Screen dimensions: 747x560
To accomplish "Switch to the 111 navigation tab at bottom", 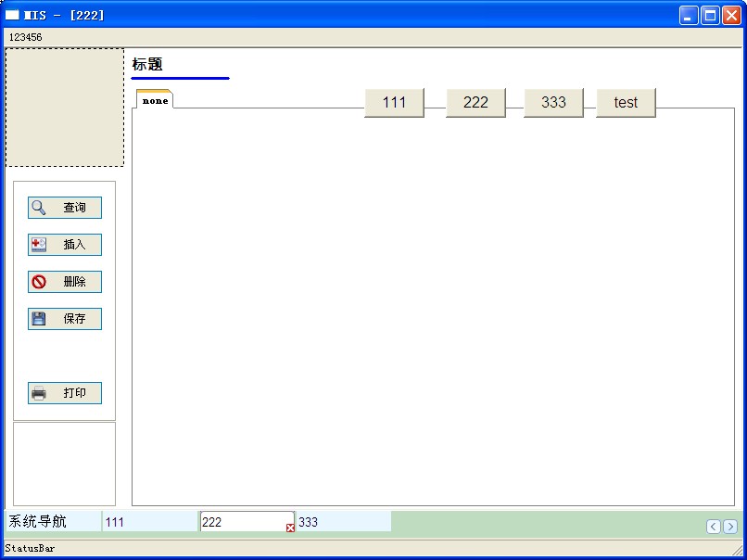I will pos(150,522).
